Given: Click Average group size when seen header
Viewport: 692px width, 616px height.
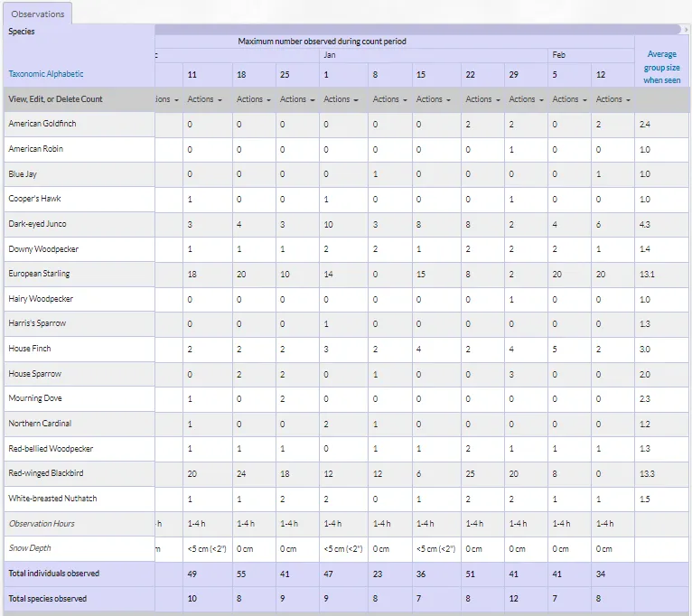Looking at the screenshot, I should pyautogui.click(x=661, y=67).
